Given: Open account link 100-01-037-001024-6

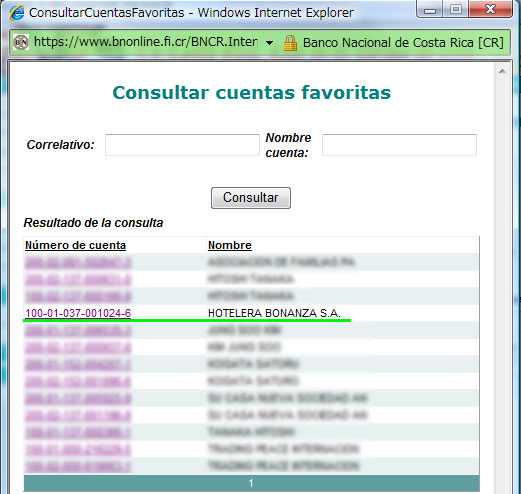Looking at the screenshot, I should (78, 313).
